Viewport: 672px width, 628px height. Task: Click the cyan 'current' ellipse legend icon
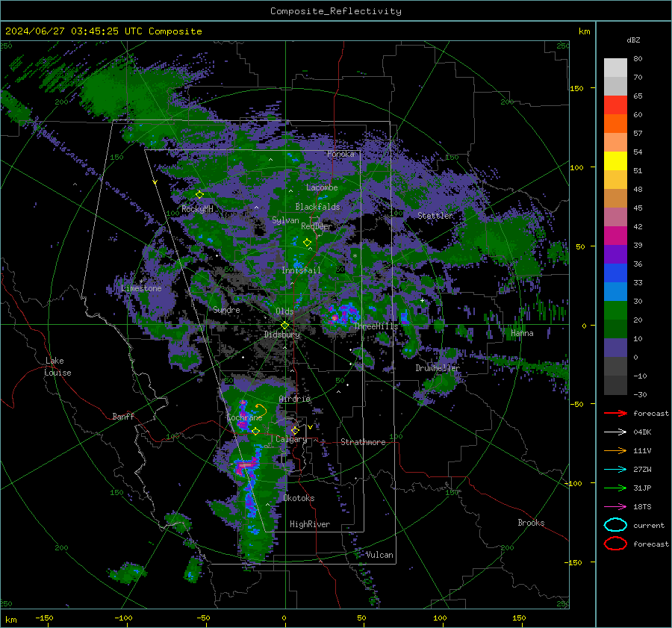pos(615,525)
